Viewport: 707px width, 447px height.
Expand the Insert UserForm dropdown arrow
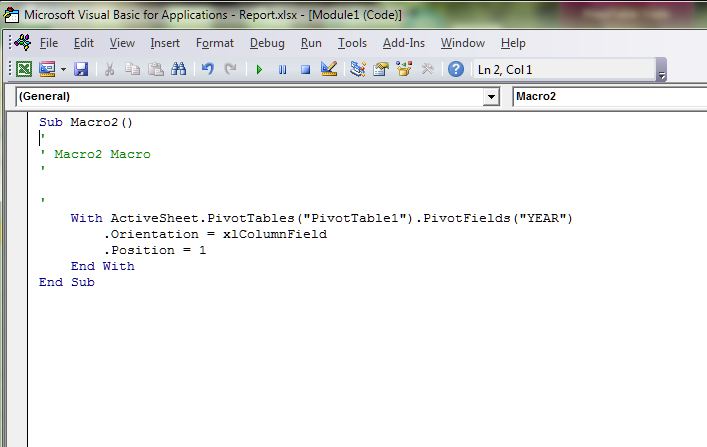pyautogui.click(x=62, y=69)
